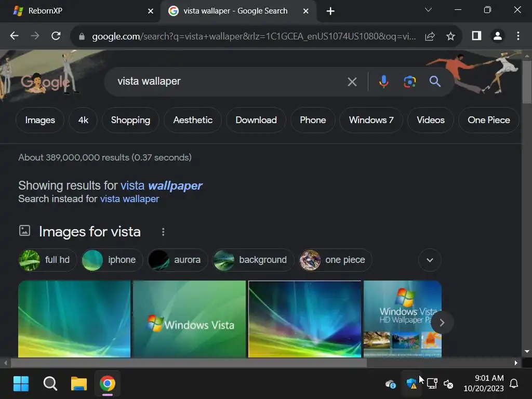Submit search with magnifier icon

tap(435, 82)
